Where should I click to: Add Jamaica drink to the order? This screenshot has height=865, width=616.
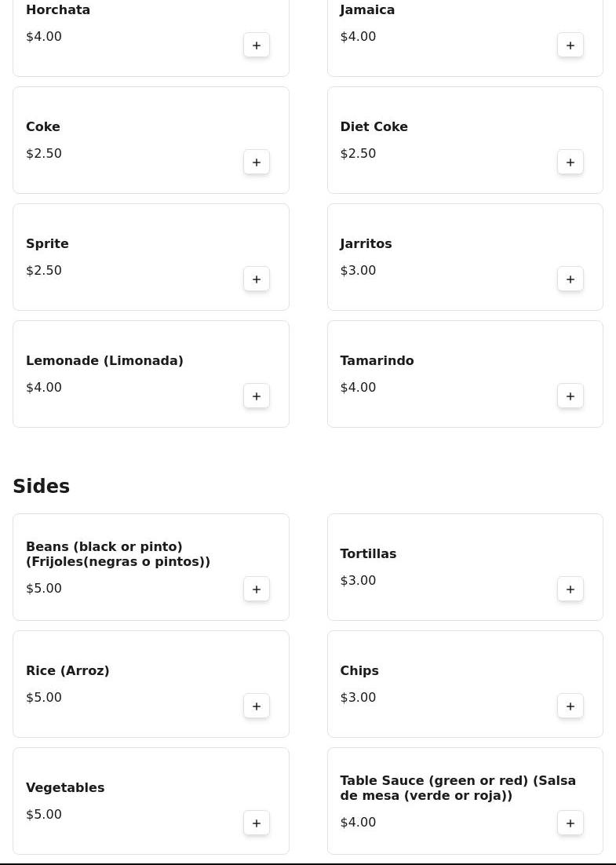(570, 46)
